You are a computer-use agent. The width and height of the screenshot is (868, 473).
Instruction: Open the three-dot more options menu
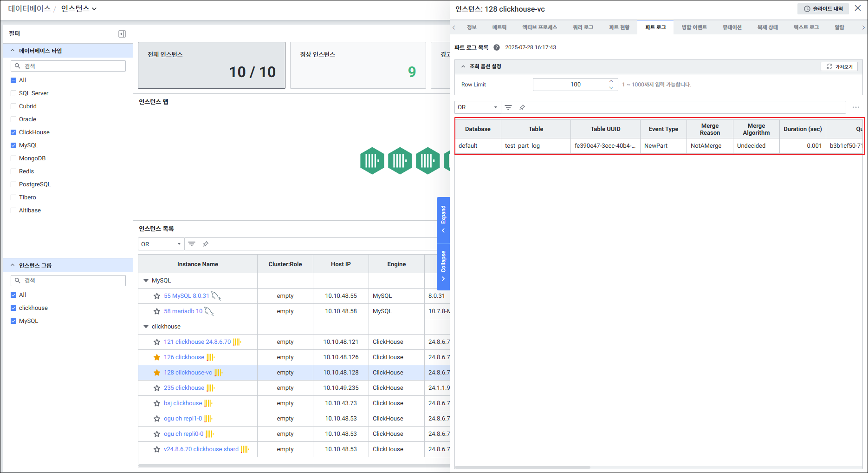[856, 107]
